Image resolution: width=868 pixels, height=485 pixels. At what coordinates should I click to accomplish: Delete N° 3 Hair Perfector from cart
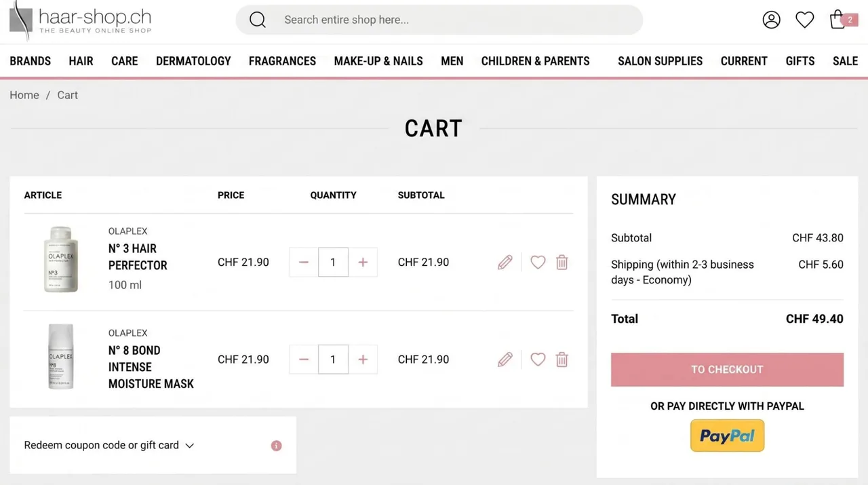[x=561, y=263]
